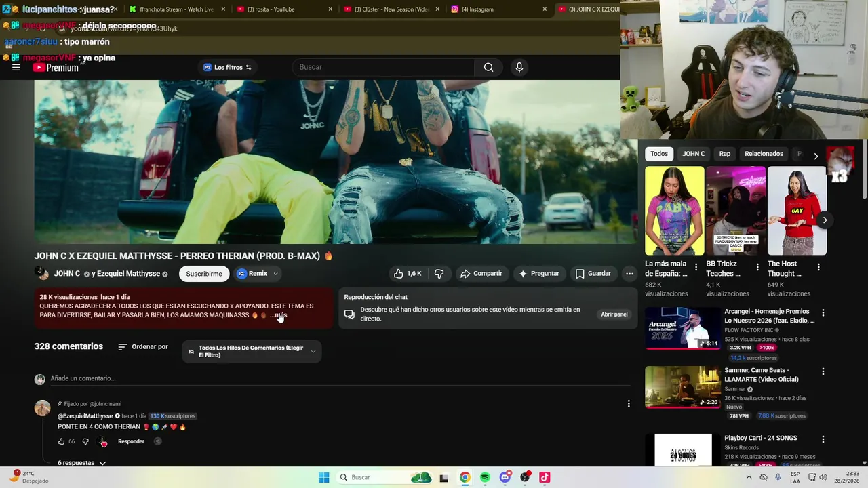Screen dimensions: 868x488
Task: Click the YouTube Buscar search field
Action: coord(383,67)
